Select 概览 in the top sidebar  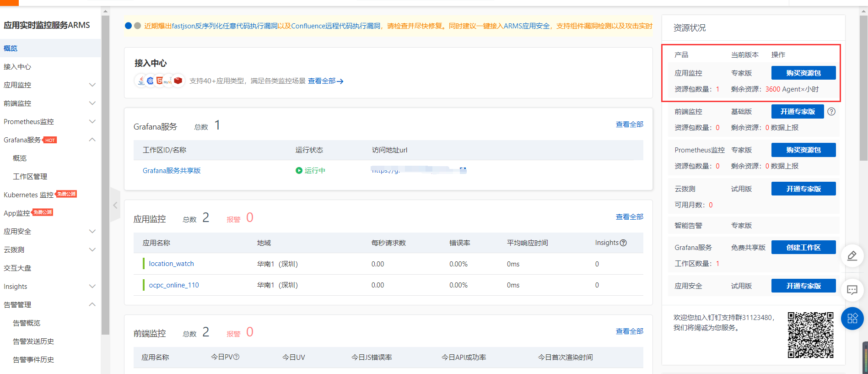coord(50,48)
